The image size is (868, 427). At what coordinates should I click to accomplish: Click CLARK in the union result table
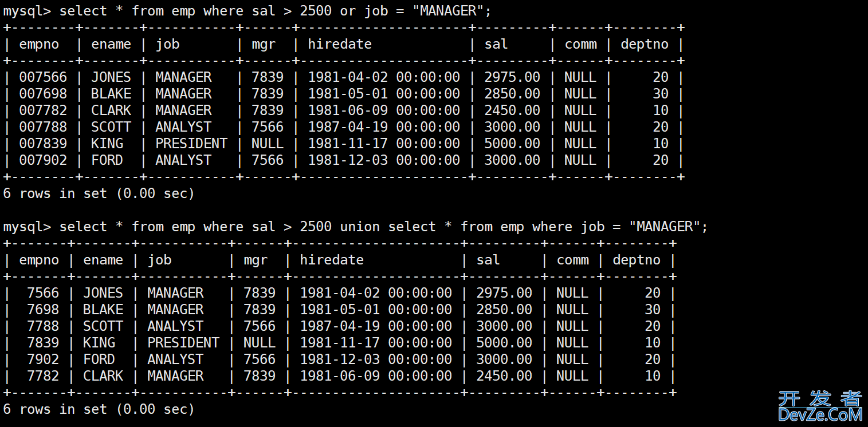tap(103, 376)
